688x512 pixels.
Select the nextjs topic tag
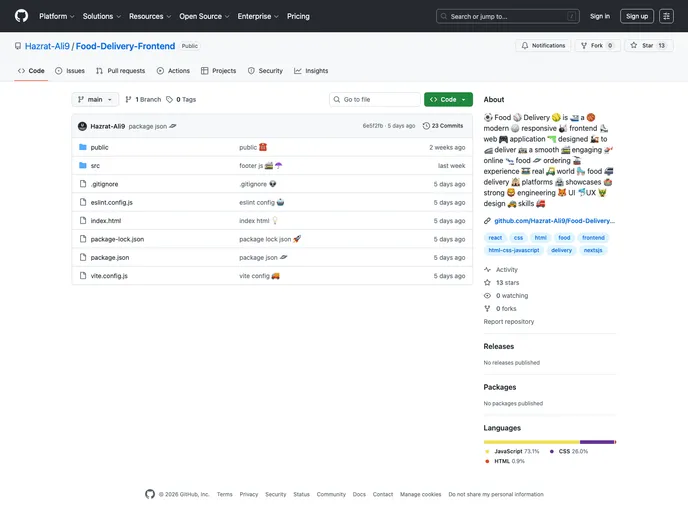pyautogui.click(x=593, y=251)
